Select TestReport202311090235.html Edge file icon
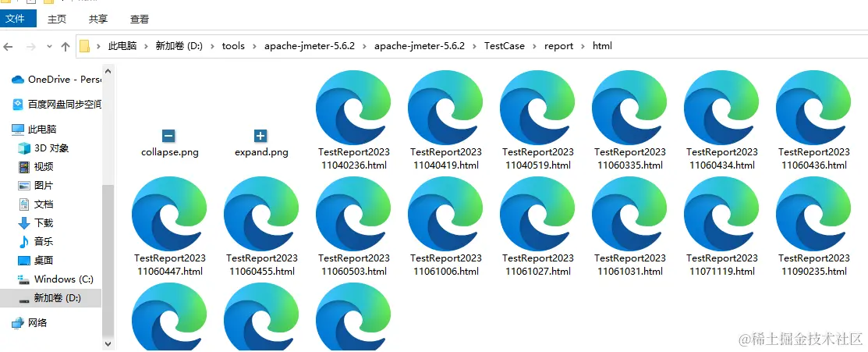 (813, 214)
